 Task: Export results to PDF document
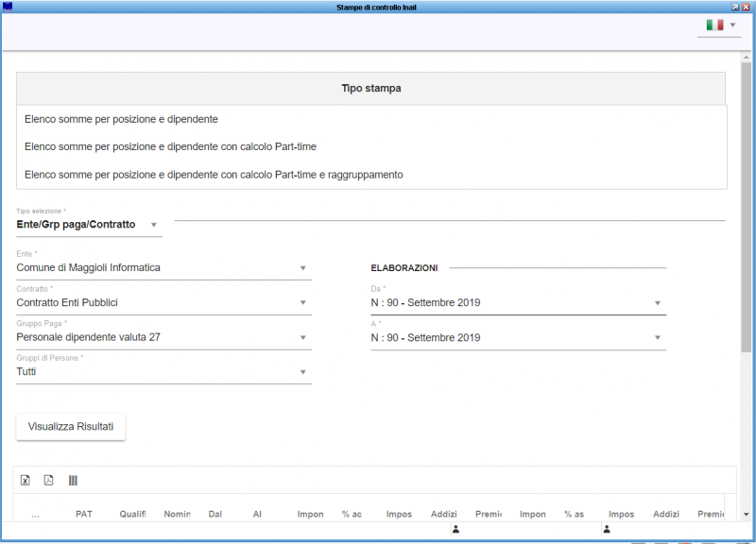point(49,480)
